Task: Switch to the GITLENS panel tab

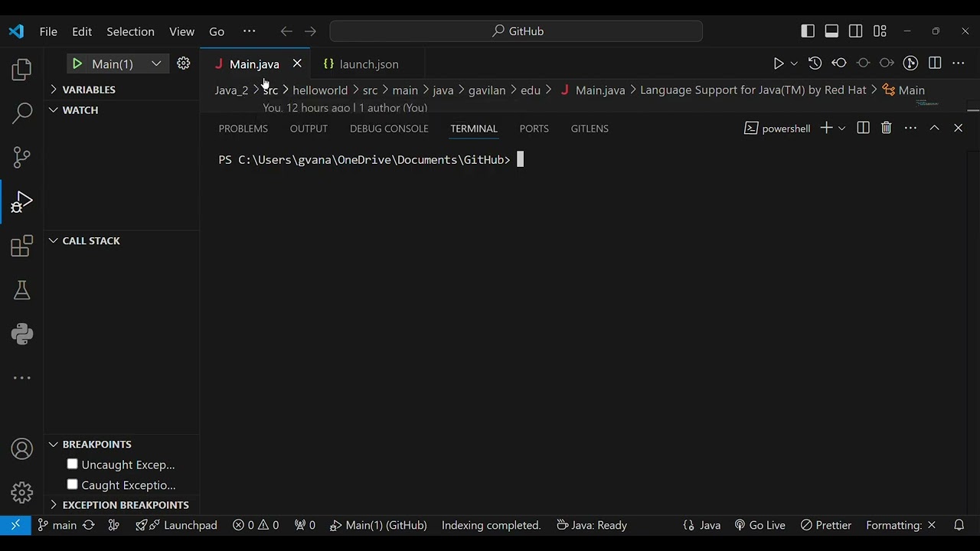Action: [x=590, y=129]
